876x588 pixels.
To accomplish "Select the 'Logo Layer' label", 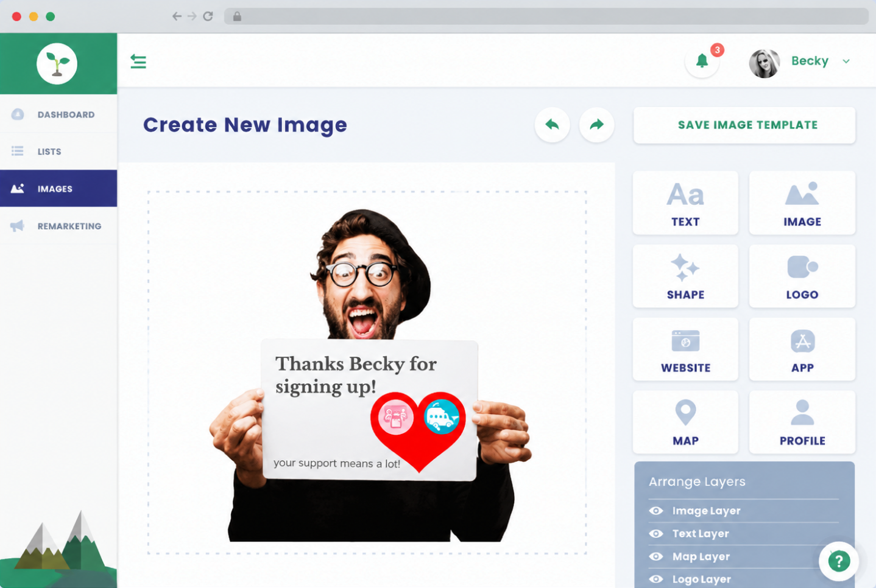I will point(701,579).
